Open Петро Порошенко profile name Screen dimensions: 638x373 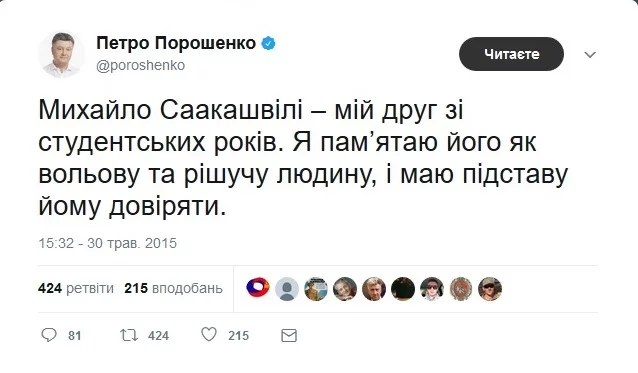point(176,43)
